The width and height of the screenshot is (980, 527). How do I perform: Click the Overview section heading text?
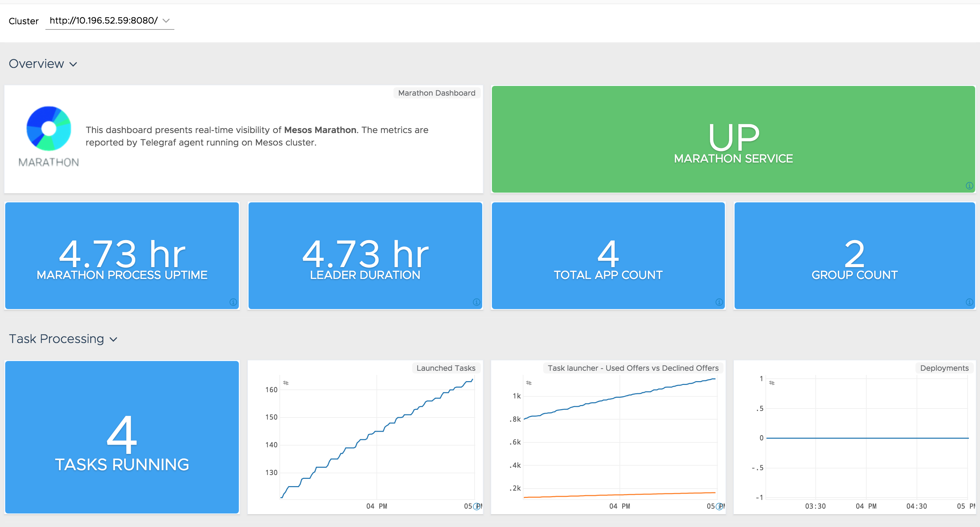[36, 64]
